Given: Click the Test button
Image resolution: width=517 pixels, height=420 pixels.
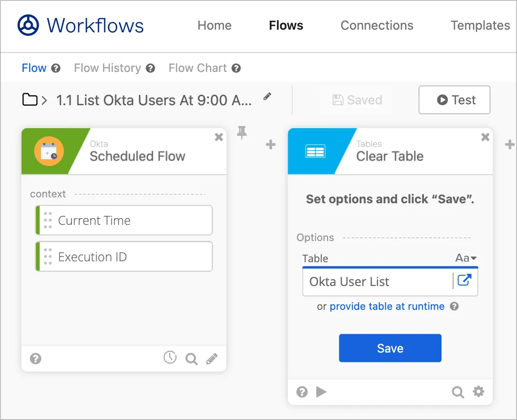Looking at the screenshot, I should click(x=454, y=100).
